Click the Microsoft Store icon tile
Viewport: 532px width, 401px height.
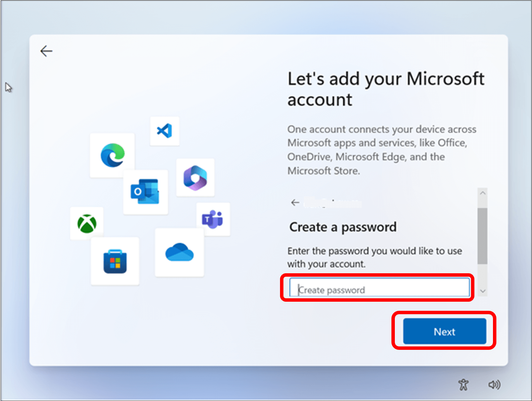point(115,261)
